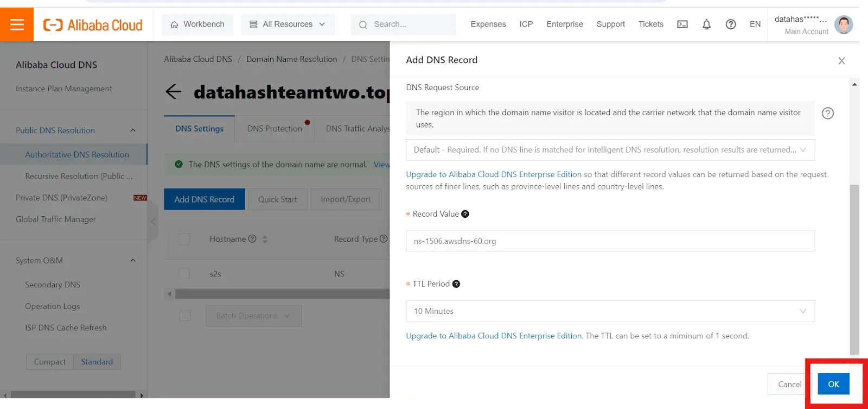The width and height of the screenshot is (868, 409).
Task: Open the TTL Period dropdown
Action: [x=610, y=311]
